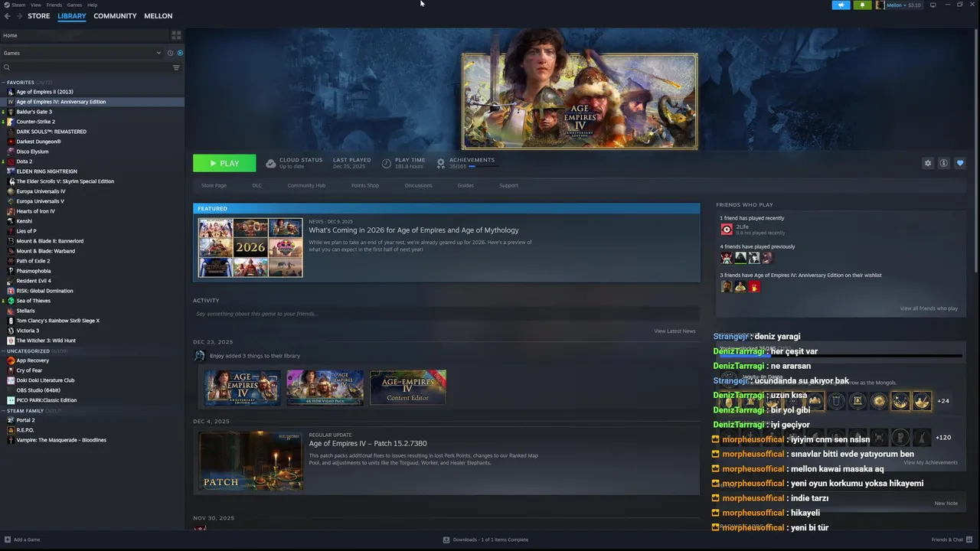Click the Play Time clock icon

(387, 163)
